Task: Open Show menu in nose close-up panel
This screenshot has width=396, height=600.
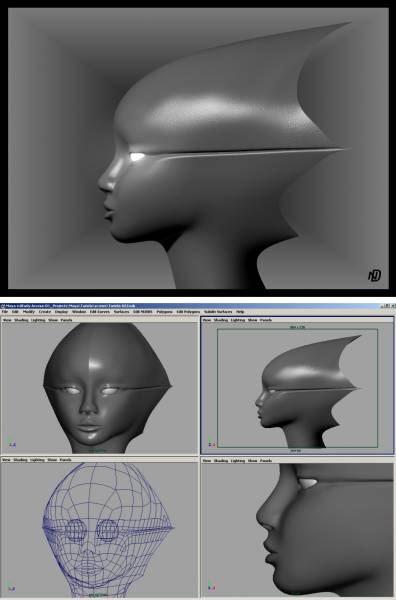Action: 253,460
